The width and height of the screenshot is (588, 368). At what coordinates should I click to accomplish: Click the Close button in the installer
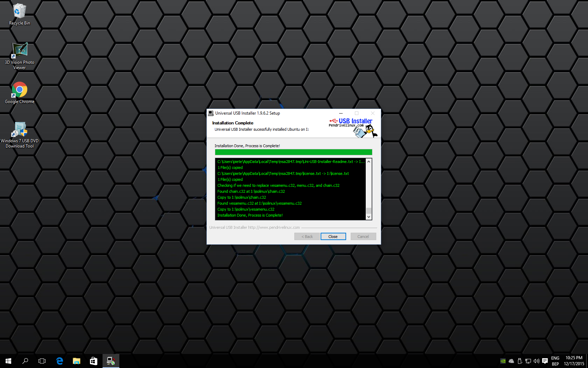(x=333, y=237)
